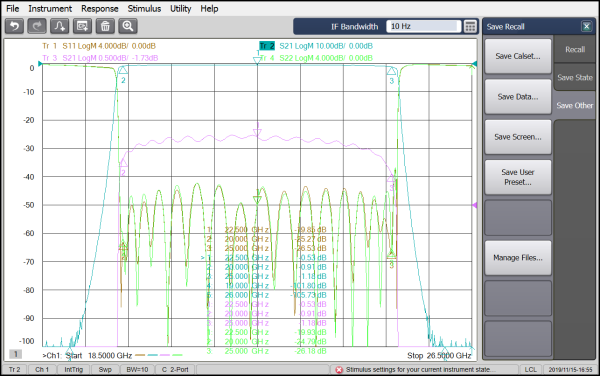The width and height of the screenshot is (600, 376).
Task: Click the undo arrow icon
Action: click(x=15, y=26)
